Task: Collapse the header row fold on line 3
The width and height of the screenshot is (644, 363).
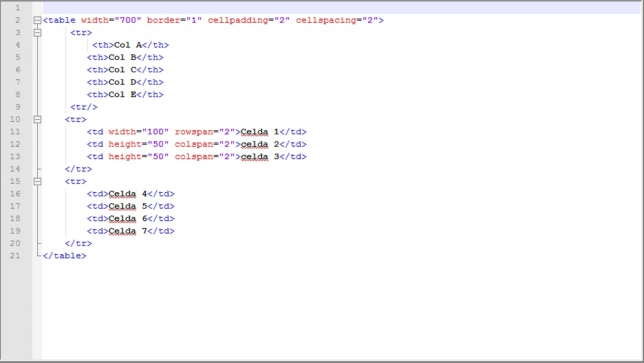Action: click(37, 33)
